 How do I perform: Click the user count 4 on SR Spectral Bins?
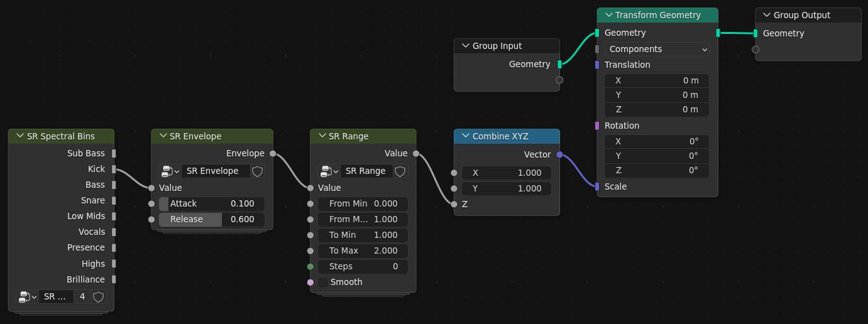coord(82,296)
